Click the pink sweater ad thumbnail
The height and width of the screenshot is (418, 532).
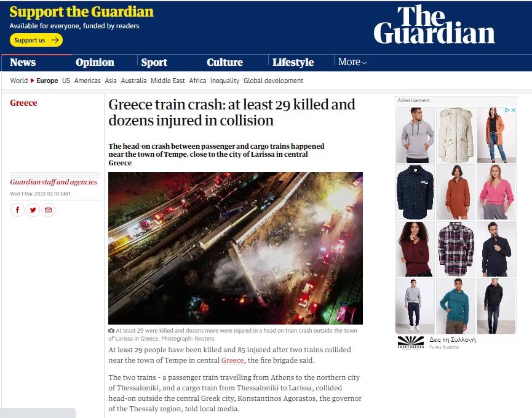(496, 192)
